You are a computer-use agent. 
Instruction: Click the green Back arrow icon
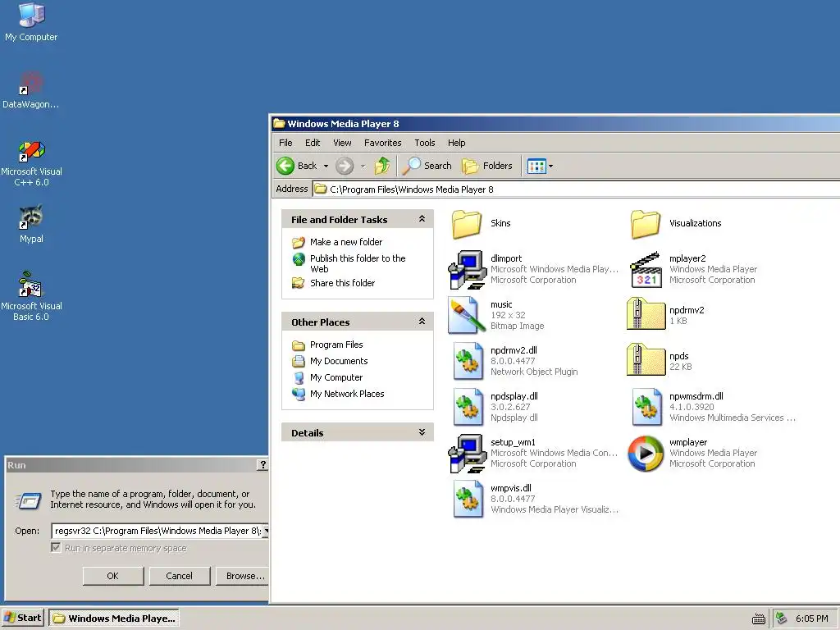[285, 166]
